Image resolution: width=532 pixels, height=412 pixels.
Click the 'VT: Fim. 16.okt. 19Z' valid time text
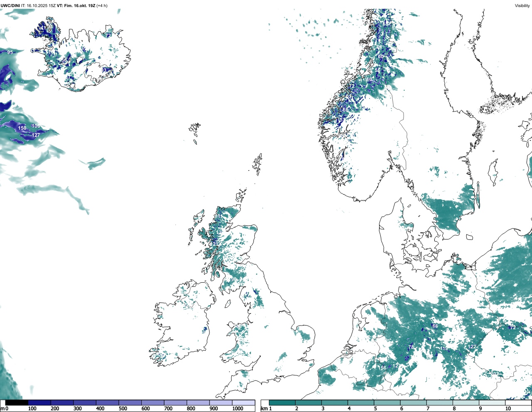point(76,5)
